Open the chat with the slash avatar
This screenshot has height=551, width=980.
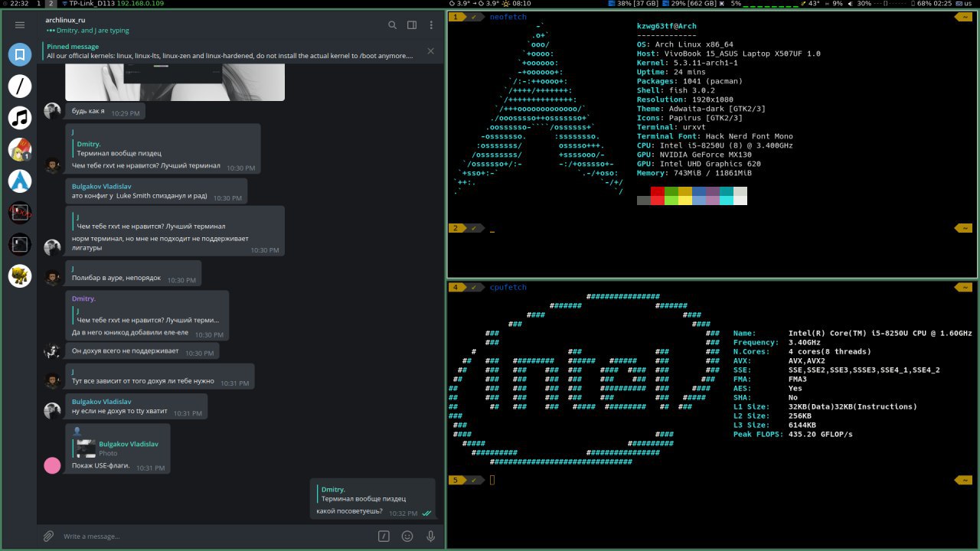20,86
